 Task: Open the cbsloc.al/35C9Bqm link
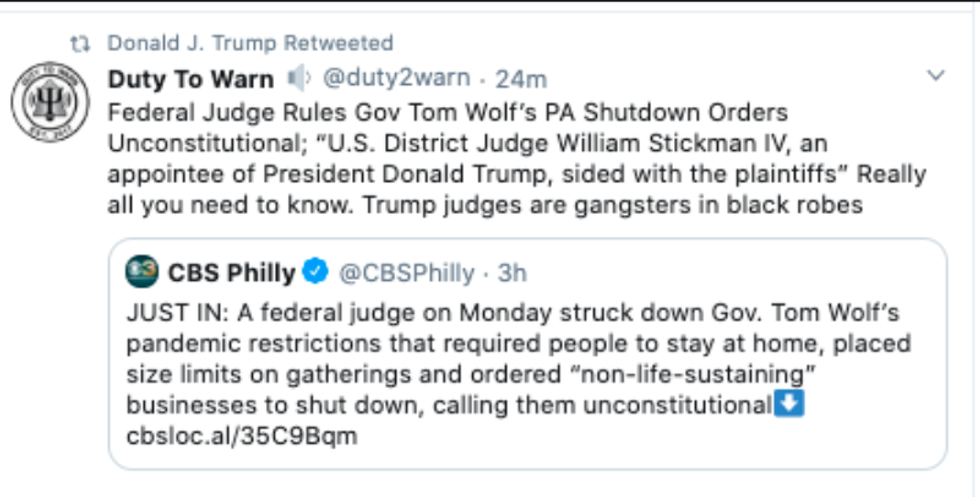[241, 436]
